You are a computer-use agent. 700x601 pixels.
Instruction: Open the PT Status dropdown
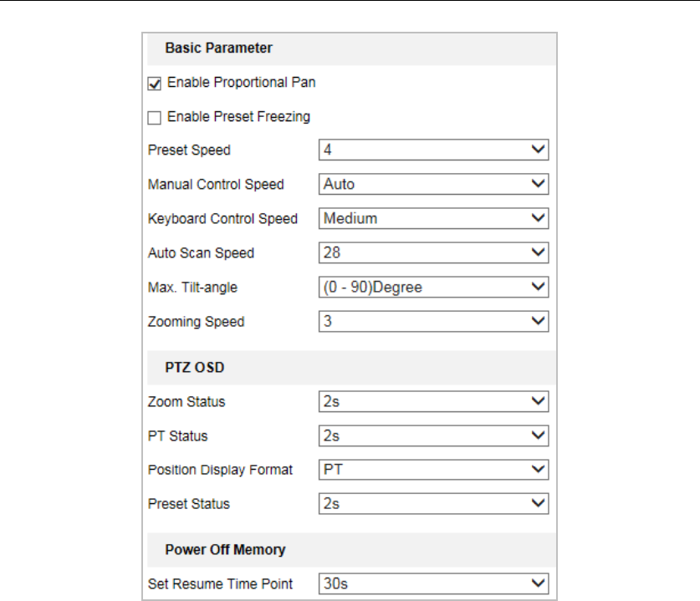pyautogui.click(x=433, y=435)
